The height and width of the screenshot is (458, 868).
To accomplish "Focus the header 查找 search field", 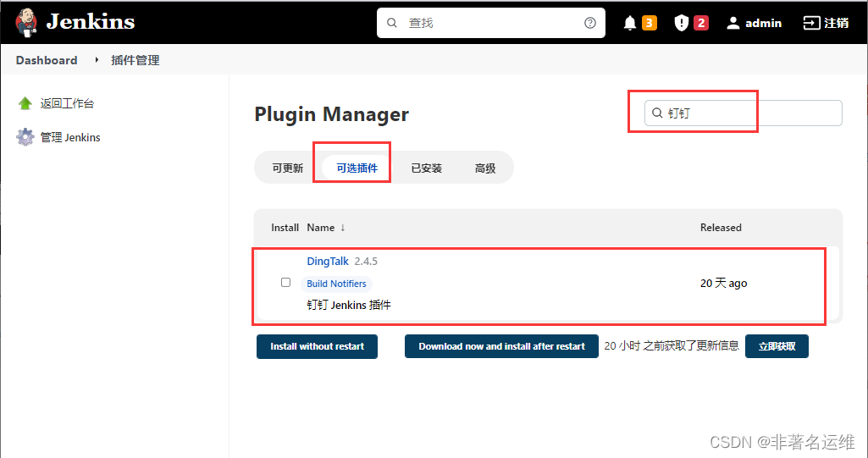I will pyautogui.click(x=491, y=23).
